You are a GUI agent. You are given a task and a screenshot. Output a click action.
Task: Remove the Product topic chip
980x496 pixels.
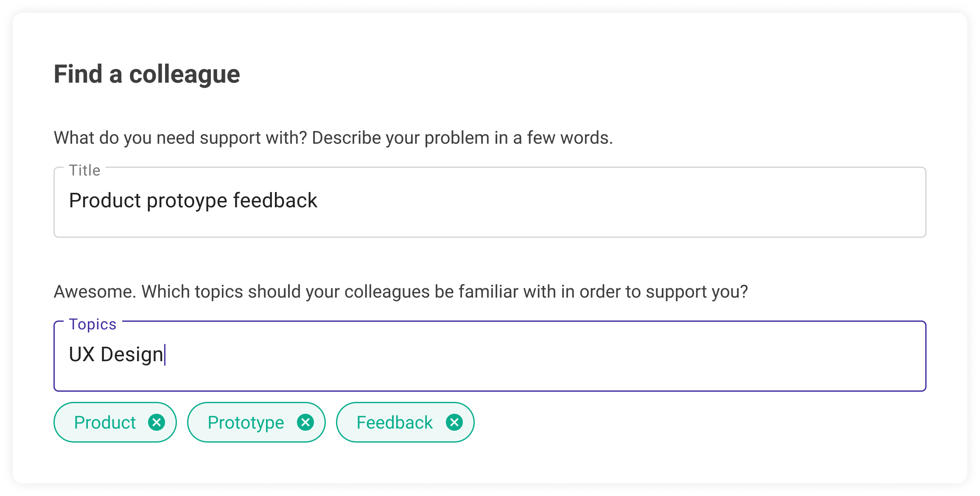[x=157, y=422]
